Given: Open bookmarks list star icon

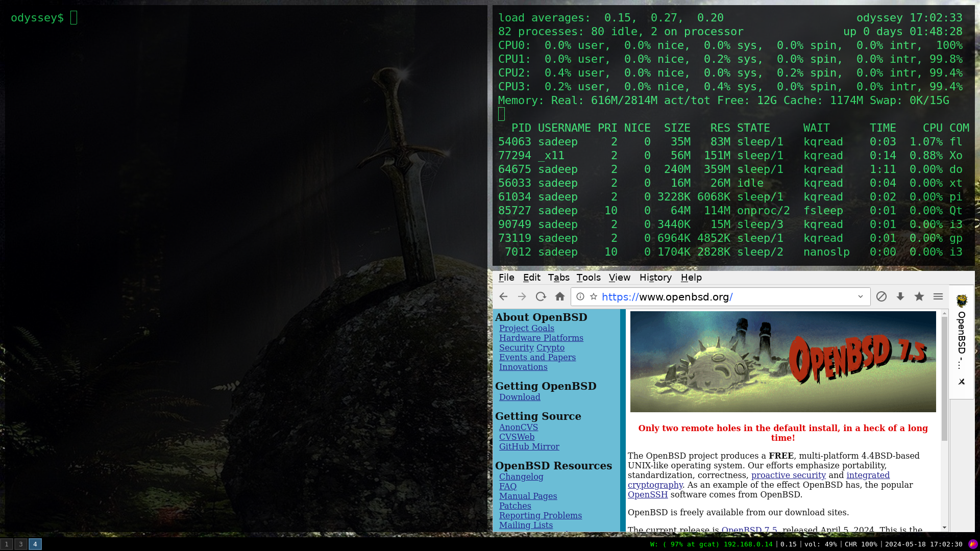Looking at the screenshot, I should tap(919, 296).
